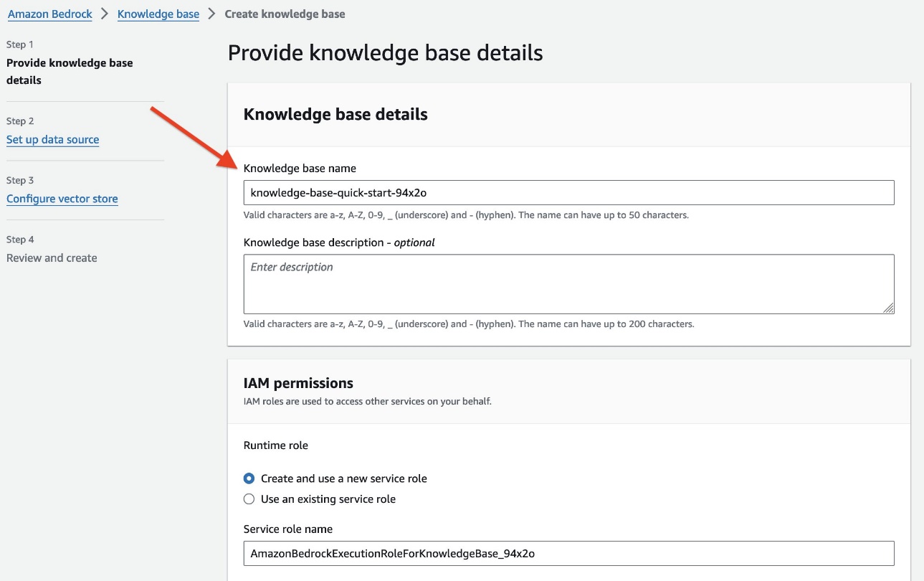Select Use an existing service role
The image size is (924, 581).
pyautogui.click(x=249, y=499)
